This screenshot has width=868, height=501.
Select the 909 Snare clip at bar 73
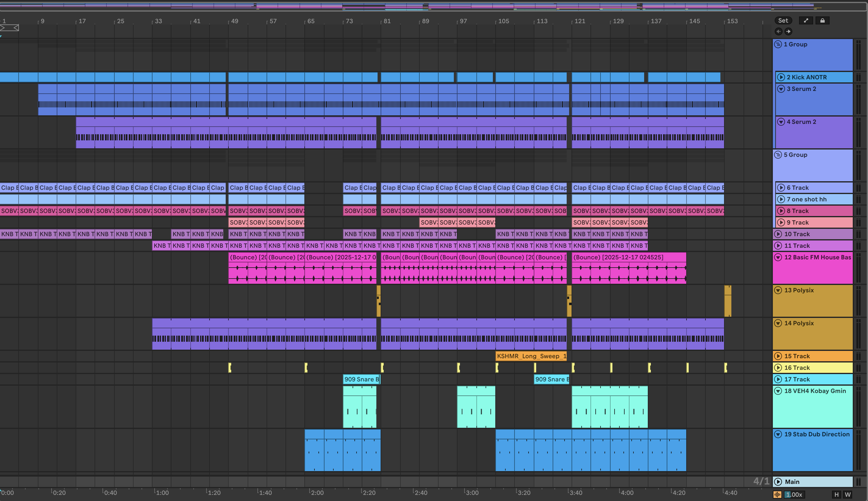tap(361, 380)
